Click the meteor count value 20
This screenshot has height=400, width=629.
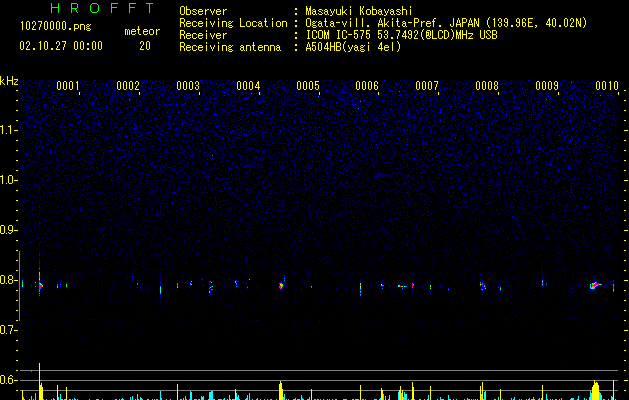point(145,46)
